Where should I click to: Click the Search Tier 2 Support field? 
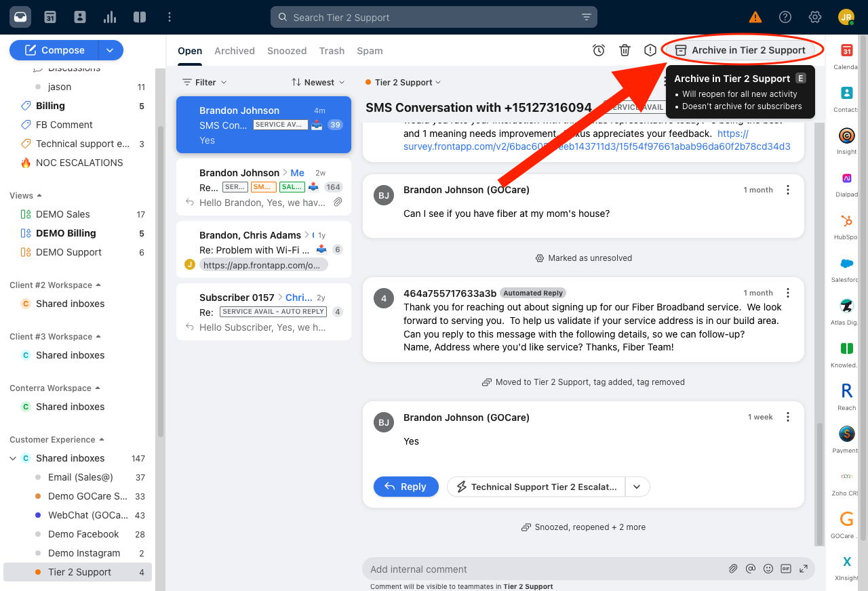pos(434,18)
